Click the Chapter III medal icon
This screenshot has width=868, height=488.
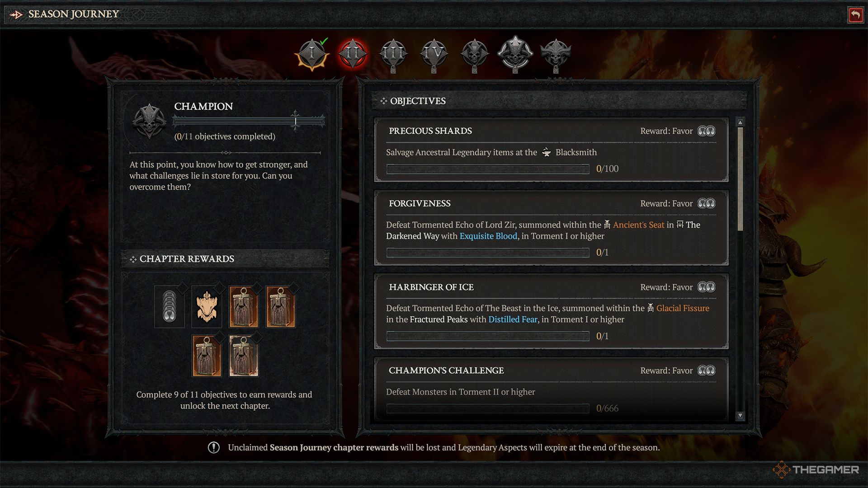[x=393, y=53]
